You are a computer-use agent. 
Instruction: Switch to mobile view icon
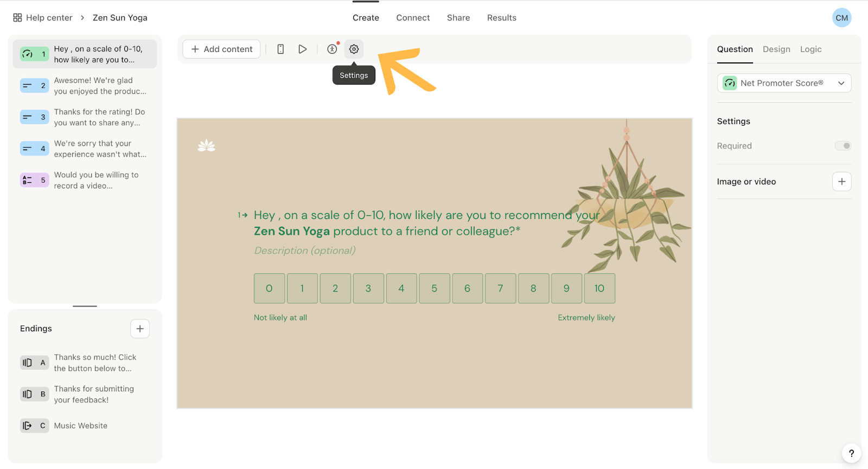[x=280, y=49]
